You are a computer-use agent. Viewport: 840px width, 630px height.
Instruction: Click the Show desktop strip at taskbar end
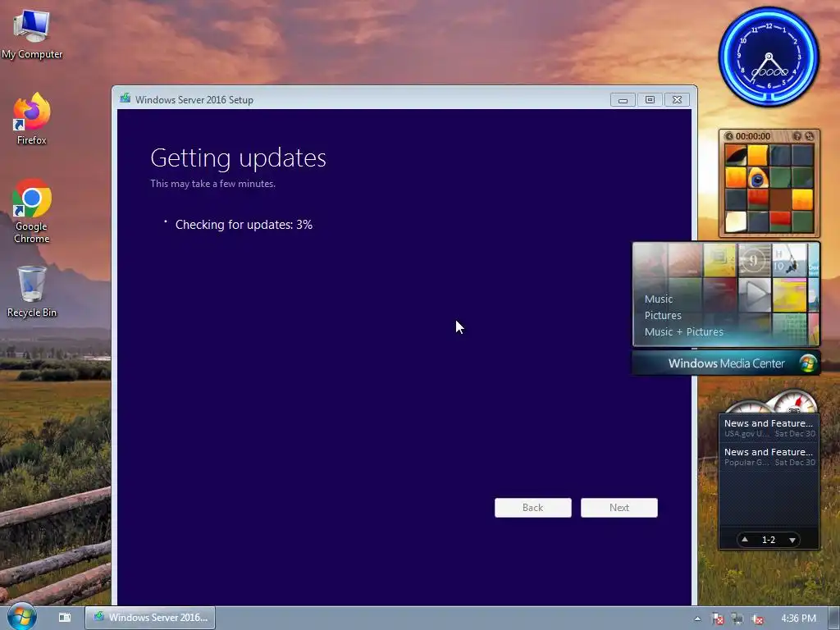[834, 619]
